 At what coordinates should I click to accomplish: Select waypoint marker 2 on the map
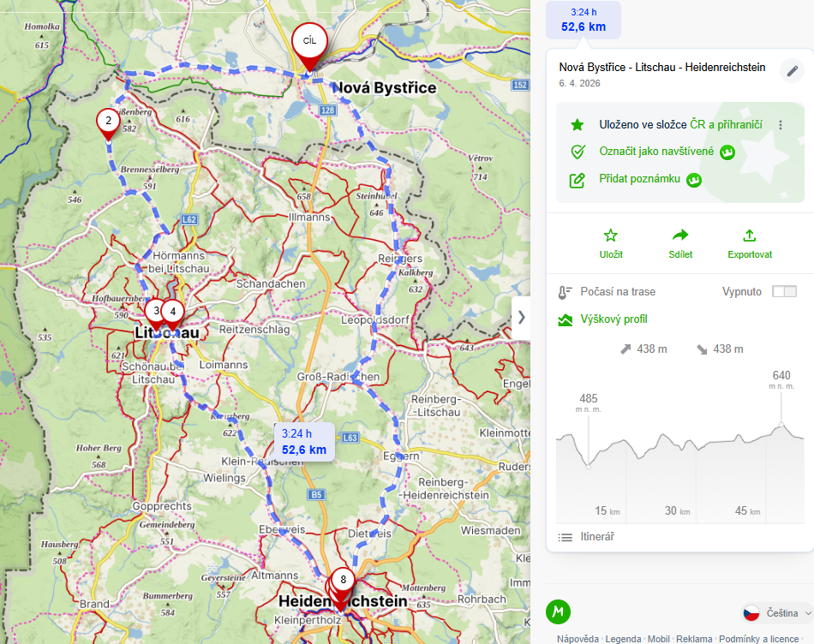pos(107,122)
